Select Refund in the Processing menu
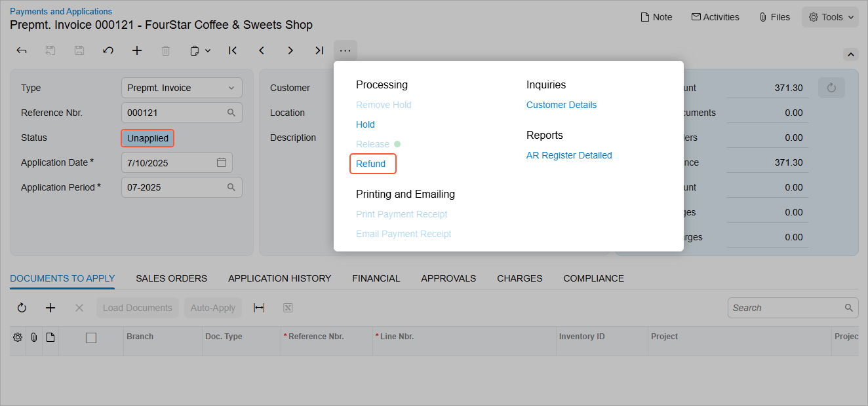The image size is (868, 406). 371,164
